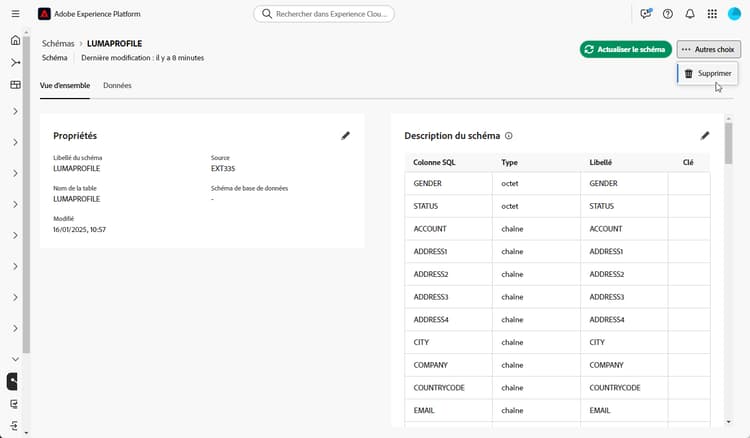
Task: Go to Home in left sidebar
Action: tap(15, 40)
